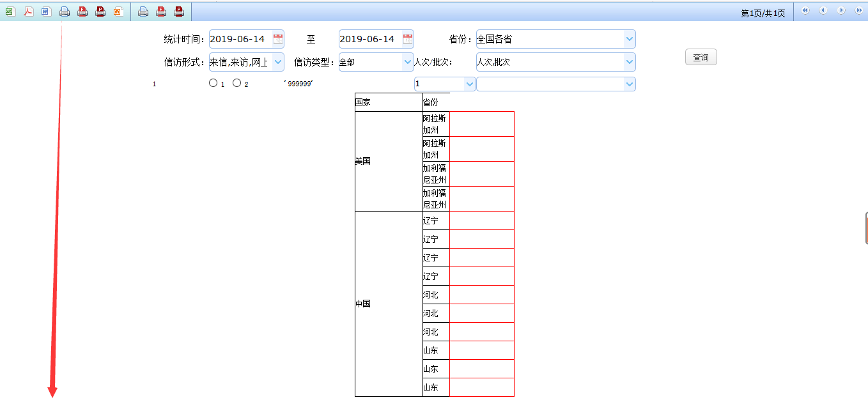Go to the first page
The image size is (868, 402).
click(805, 10)
